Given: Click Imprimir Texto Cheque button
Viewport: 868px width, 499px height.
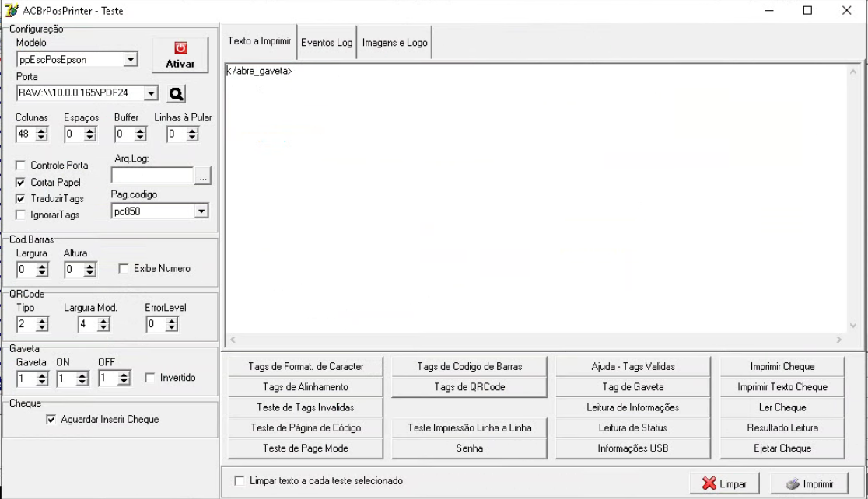Looking at the screenshot, I should 782,387.
